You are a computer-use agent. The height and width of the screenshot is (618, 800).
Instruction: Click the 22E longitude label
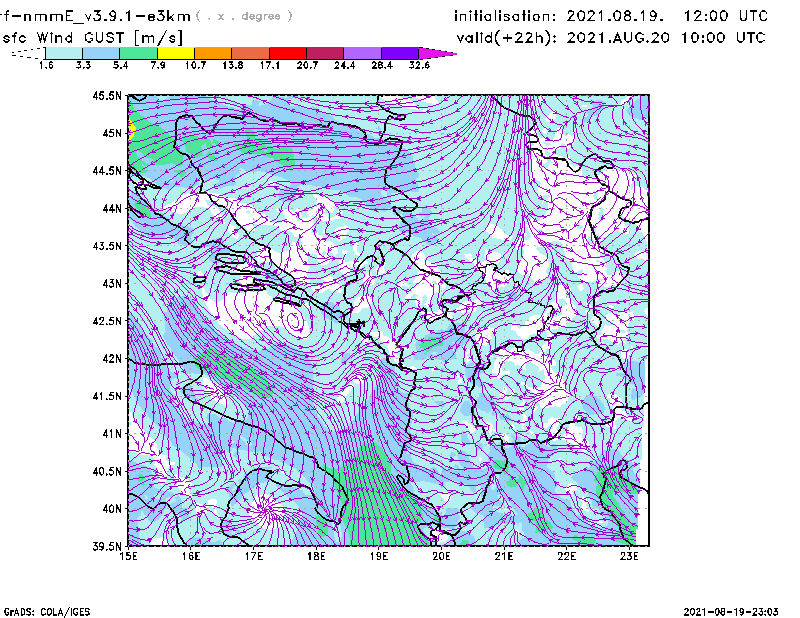pyautogui.click(x=566, y=556)
